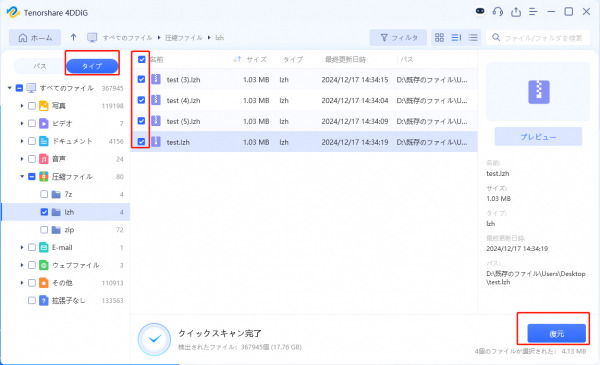
Task: Click the ビデオ video category icon
Action: click(44, 123)
